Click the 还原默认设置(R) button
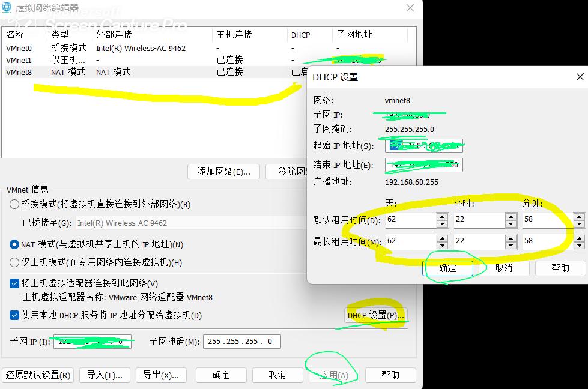588x389 pixels. coord(37,375)
